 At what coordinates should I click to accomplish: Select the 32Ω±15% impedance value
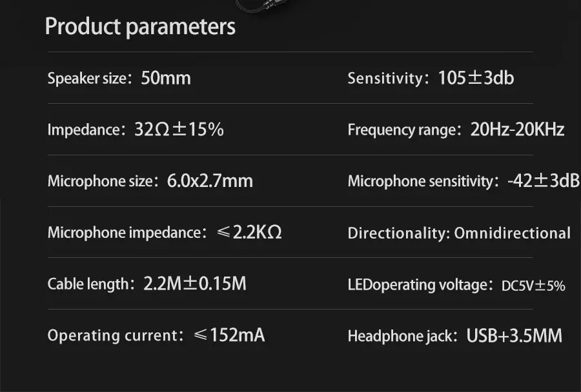(x=179, y=130)
